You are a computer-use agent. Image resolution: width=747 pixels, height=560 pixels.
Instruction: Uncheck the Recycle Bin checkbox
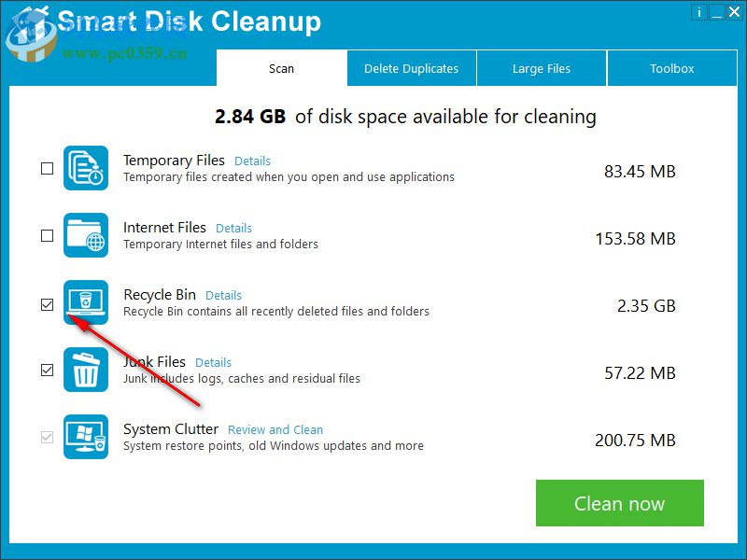coord(47,303)
